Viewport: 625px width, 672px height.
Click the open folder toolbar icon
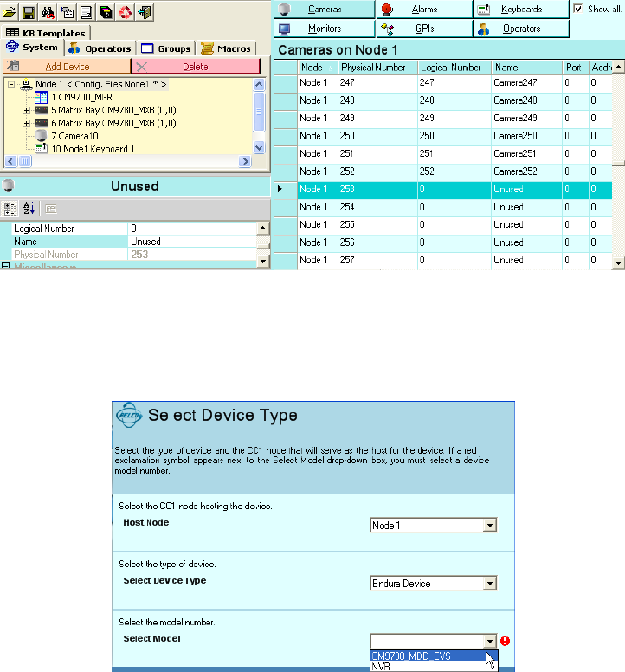click(10, 12)
